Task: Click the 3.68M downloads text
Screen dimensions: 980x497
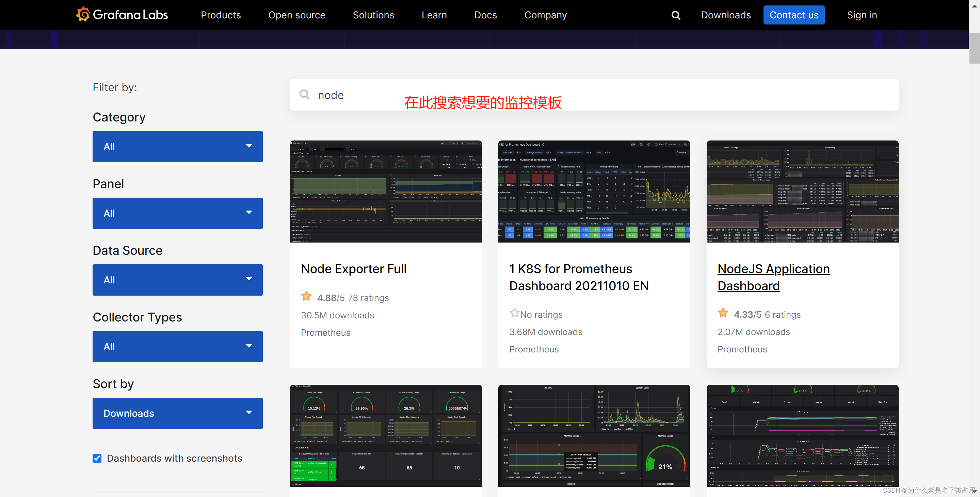Action: click(x=546, y=332)
